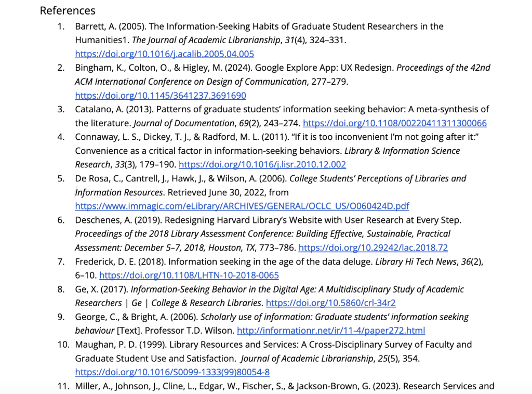Open the Connaway lisr.2010.12.002 DOI link
The height and width of the screenshot is (394, 532).
click(262, 165)
